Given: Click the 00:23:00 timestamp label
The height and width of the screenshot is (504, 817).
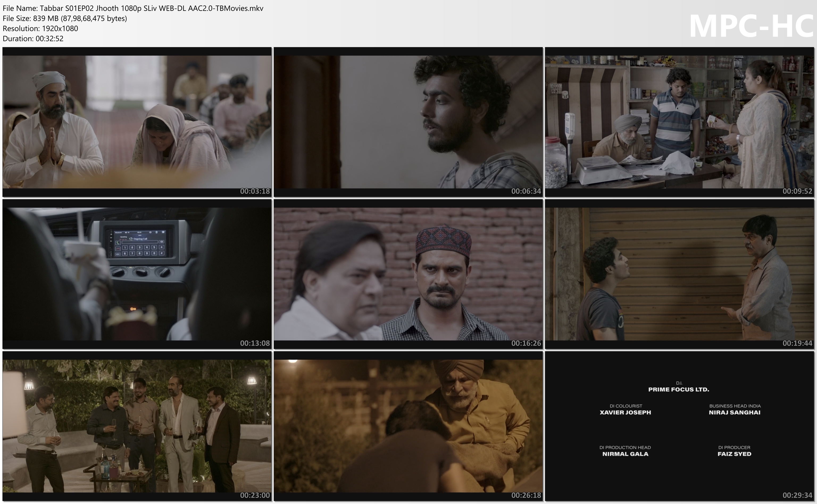Looking at the screenshot, I should (x=255, y=495).
